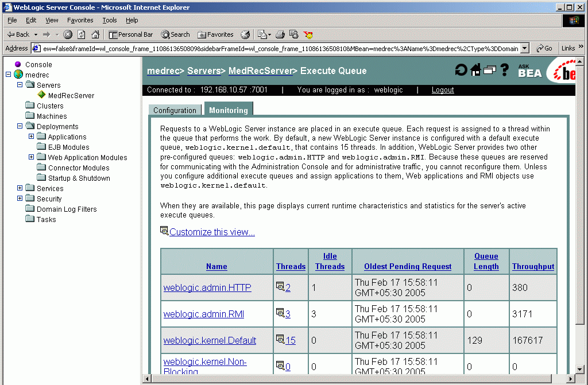This screenshot has height=385, width=588.
Task: Open the Tools menu
Action: coord(110,20)
